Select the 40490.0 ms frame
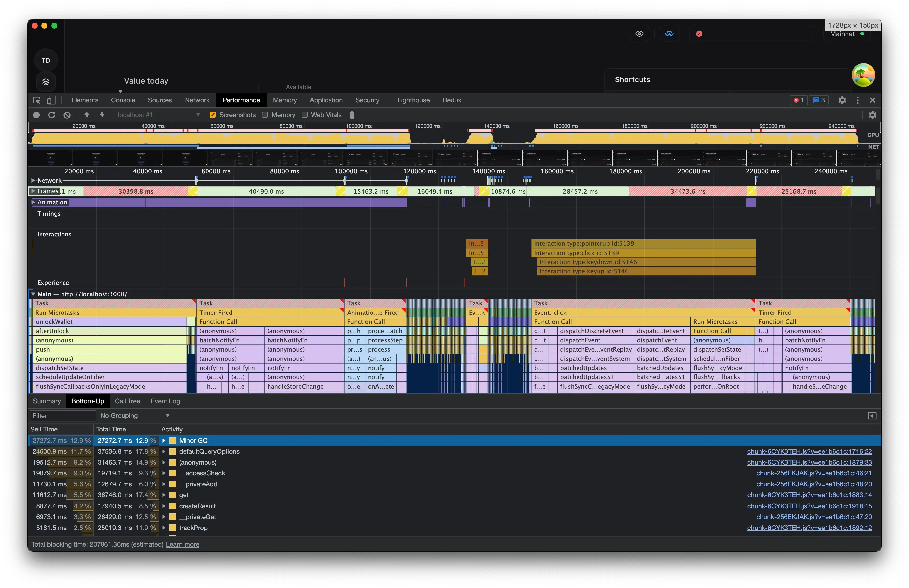The width and height of the screenshot is (909, 588). [x=266, y=191]
